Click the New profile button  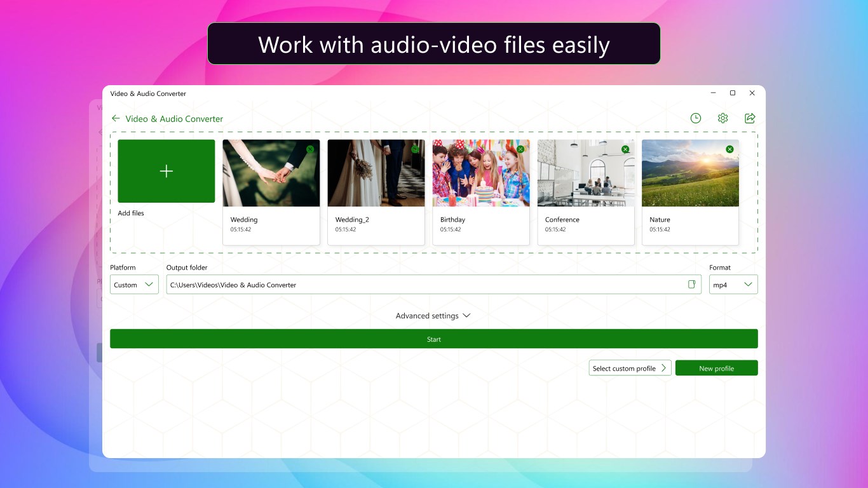(x=717, y=369)
